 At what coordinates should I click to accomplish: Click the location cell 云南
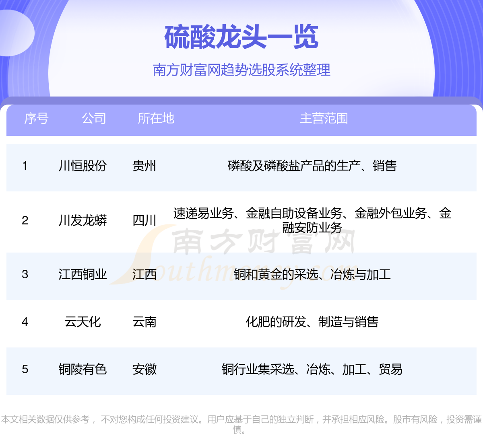click(144, 322)
